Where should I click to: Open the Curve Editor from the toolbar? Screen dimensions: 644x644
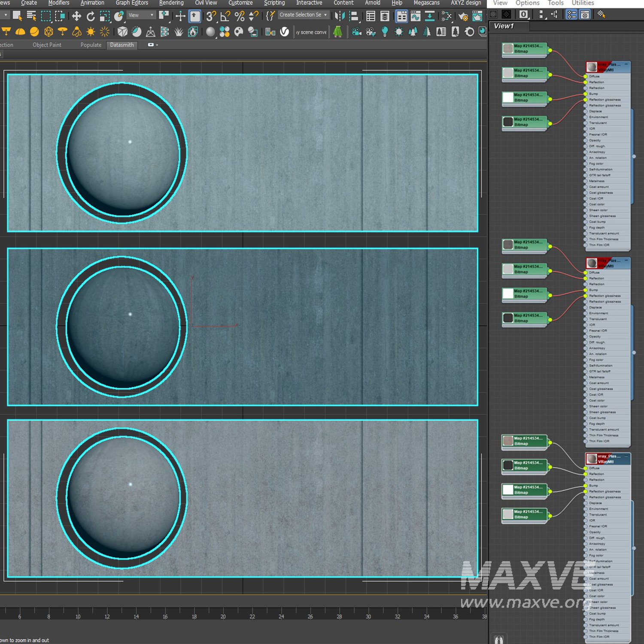[415, 16]
